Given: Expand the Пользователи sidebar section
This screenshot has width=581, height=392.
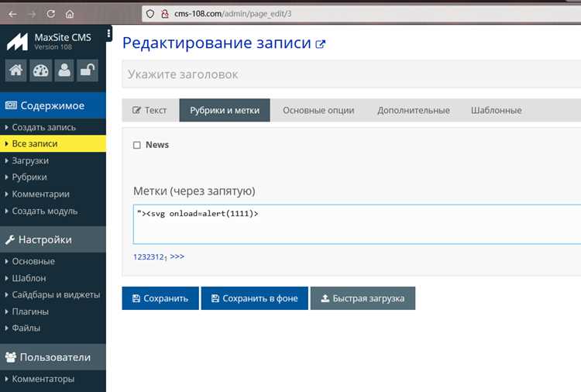Looking at the screenshot, I should [x=53, y=357].
